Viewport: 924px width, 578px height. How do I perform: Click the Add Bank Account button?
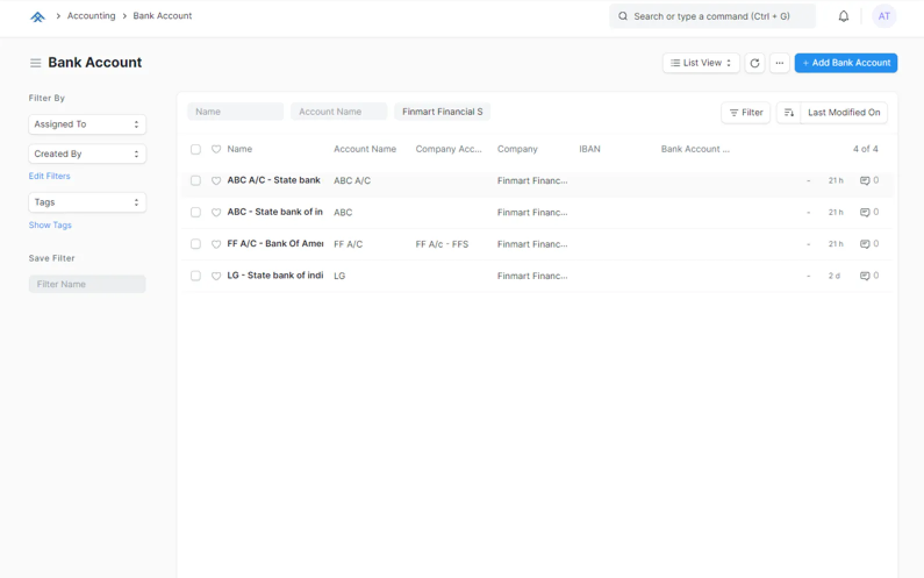(x=846, y=63)
